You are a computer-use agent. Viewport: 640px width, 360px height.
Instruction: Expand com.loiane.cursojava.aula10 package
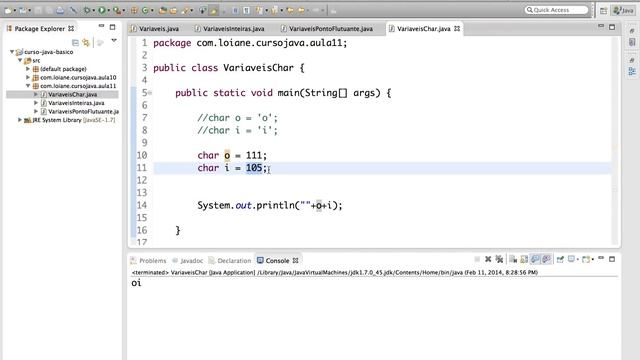[x=28, y=77]
